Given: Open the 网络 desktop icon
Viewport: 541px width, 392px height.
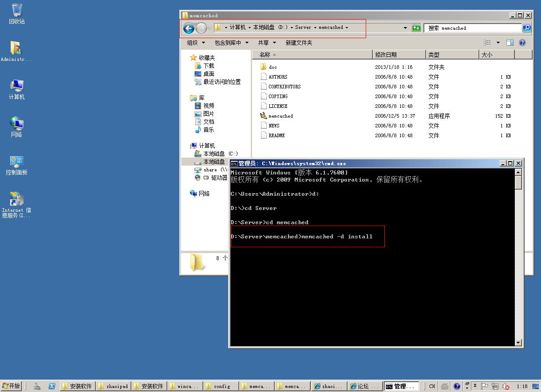Looking at the screenshot, I should [x=17, y=127].
